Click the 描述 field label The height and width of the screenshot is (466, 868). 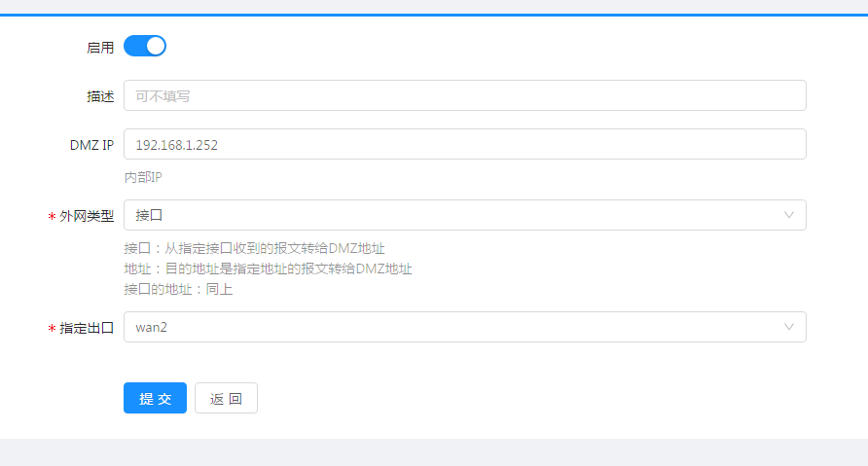(x=100, y=96)
